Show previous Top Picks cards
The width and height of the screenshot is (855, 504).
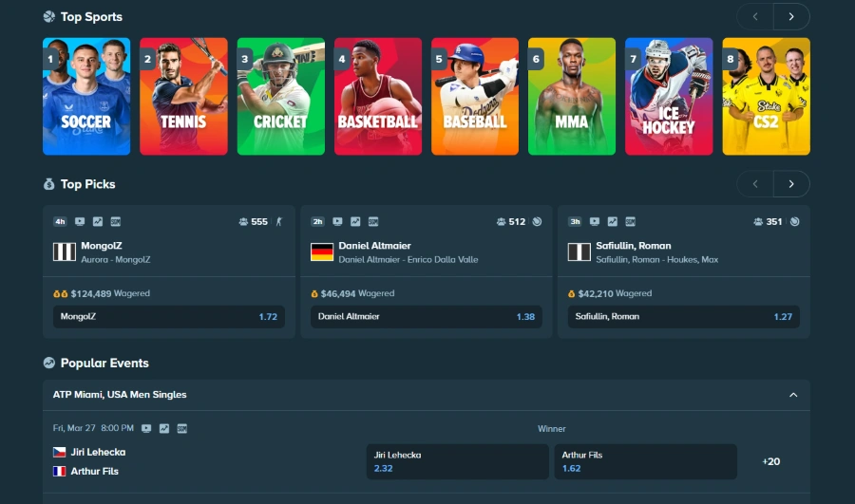(755, 184)
